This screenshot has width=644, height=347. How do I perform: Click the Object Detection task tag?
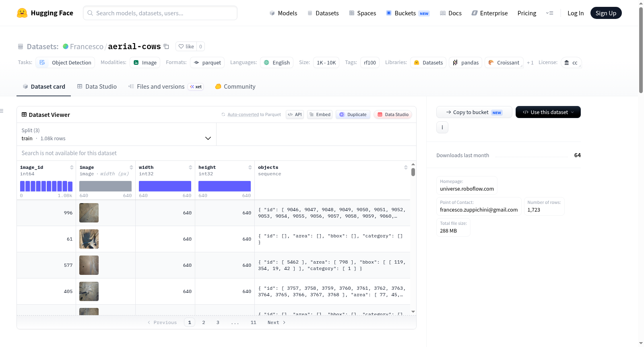tap(66, 62)
